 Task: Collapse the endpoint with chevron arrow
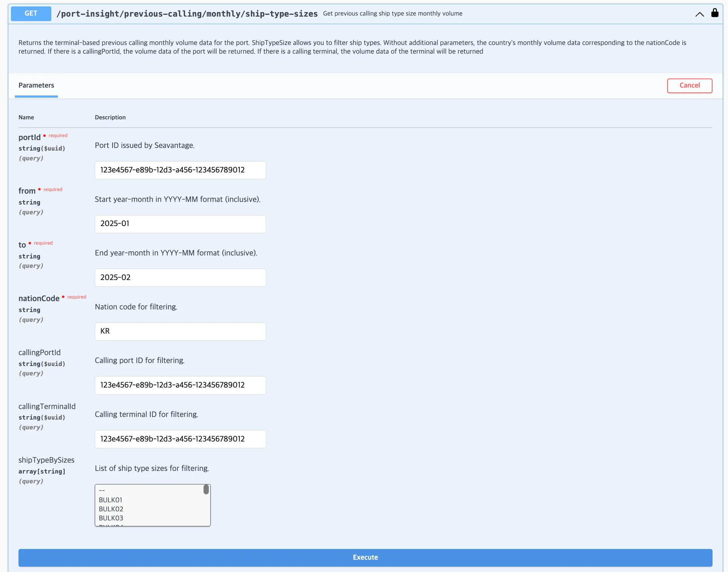tap(699, 14)
